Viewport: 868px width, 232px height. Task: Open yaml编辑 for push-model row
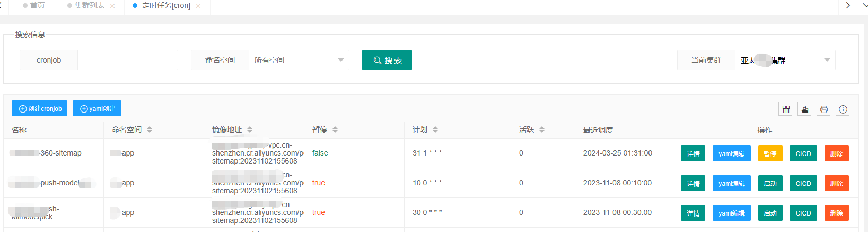(x=732, y=183)
